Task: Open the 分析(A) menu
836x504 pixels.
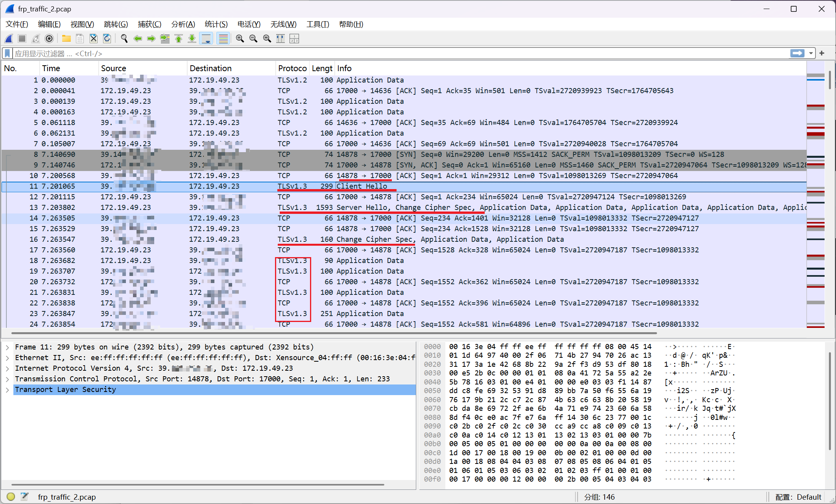Action: click(x=183, y=24)
